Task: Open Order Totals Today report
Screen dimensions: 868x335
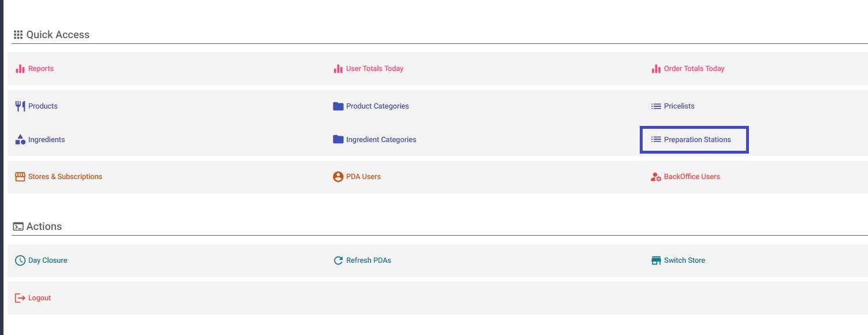Action: 694,69
